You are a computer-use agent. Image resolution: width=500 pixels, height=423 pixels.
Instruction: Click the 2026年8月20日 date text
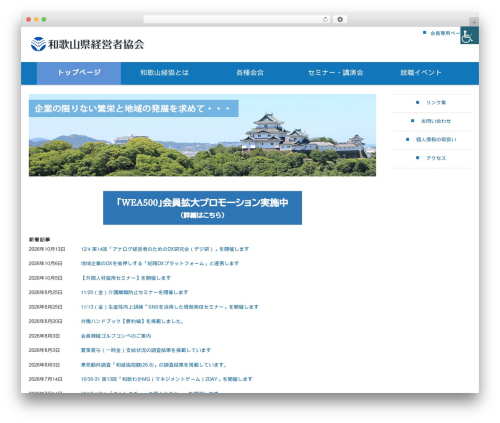click(46, 321)
